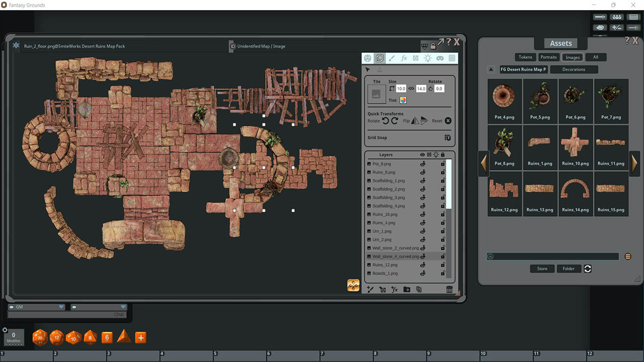Screen dimensions: 644x362
Task: Expand the right asset browser arrow
Action: point(634,163)
